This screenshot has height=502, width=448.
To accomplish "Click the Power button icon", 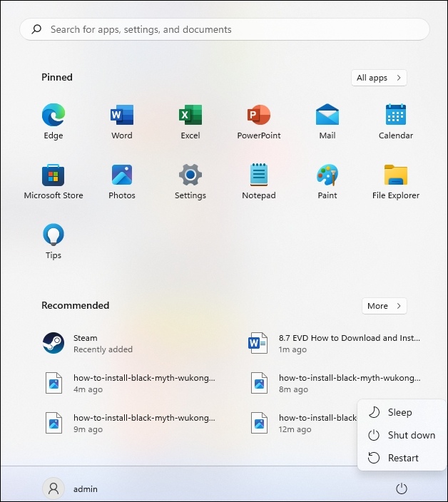I will pos(402,488).
